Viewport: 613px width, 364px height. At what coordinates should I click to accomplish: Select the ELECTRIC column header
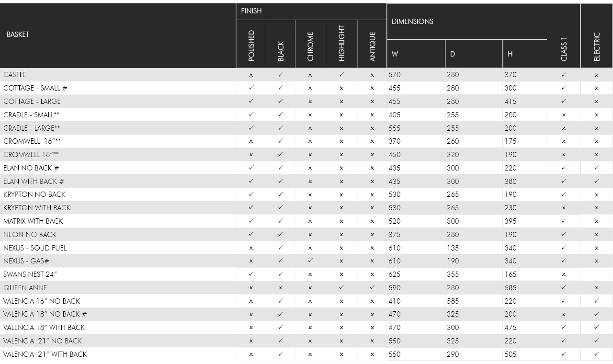click(597, 46)
